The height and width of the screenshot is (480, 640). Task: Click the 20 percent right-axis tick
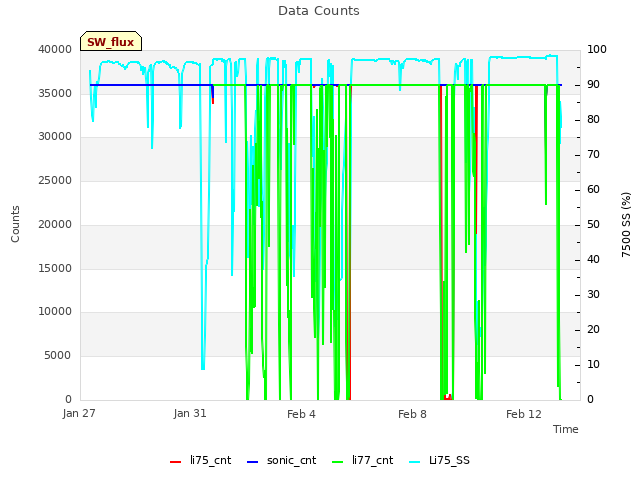pos(593,329)
